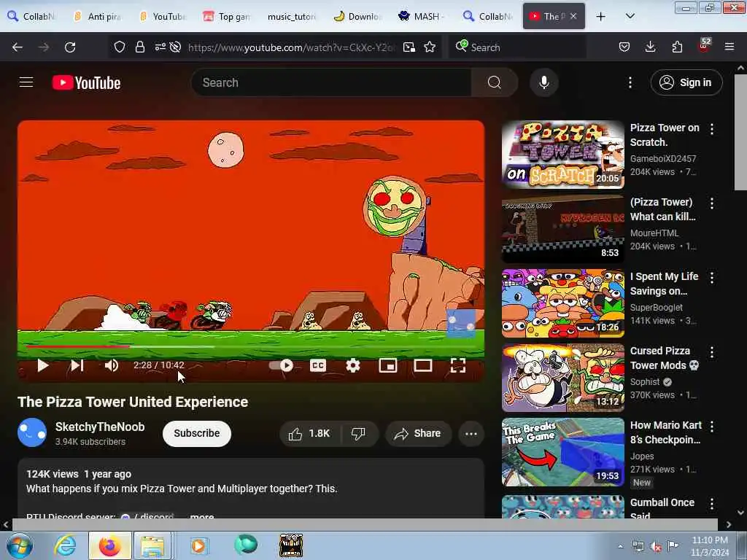Switch to Top gam tab

click(228, 16)
